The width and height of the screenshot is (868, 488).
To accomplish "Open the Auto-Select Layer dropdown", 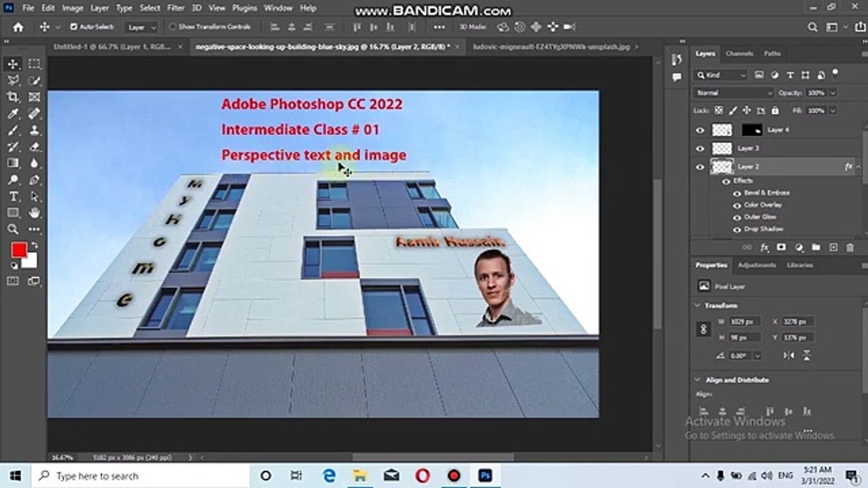I will (142, 27).
